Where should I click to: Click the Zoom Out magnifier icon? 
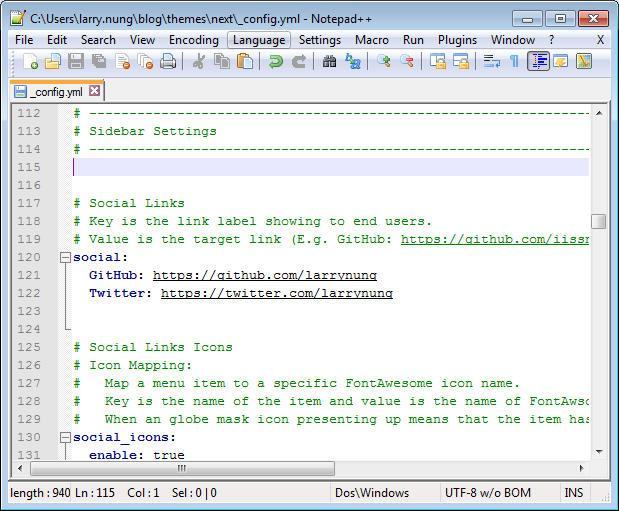coord(407,62)
